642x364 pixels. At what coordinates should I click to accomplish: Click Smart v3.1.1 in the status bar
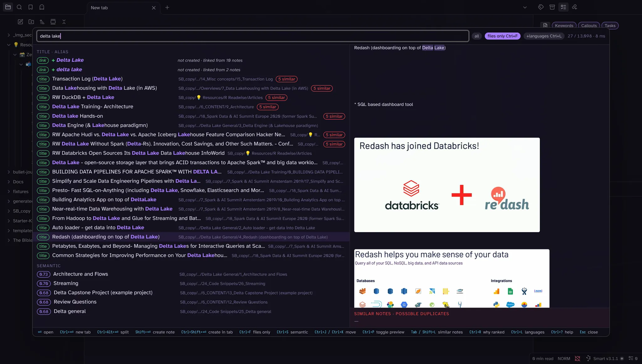coord(605,358)
